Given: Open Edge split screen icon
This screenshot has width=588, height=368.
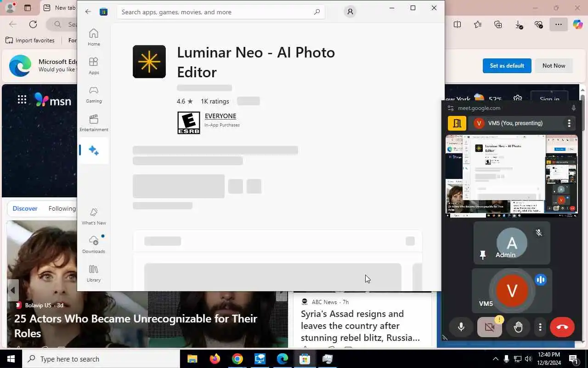Looking at the screenshot, I should pos(457,24).
